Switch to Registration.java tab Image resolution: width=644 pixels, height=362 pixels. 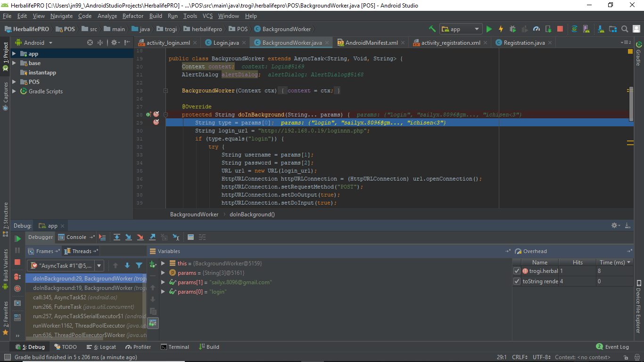524,43
